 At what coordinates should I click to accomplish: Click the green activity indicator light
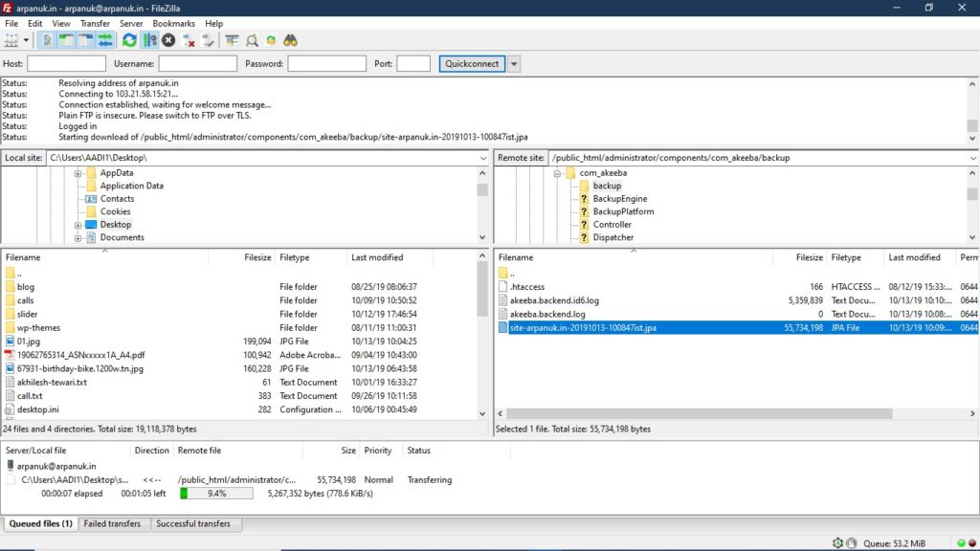961,543
